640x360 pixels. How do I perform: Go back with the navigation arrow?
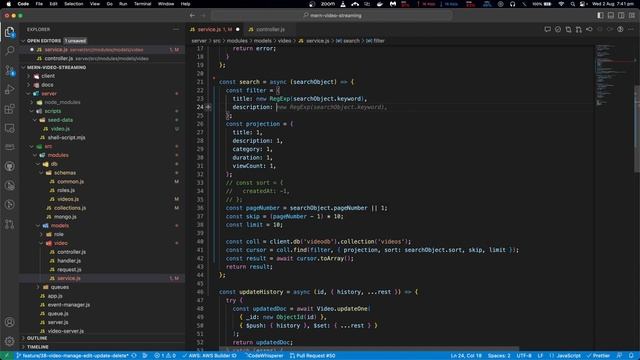coord(192,16)
